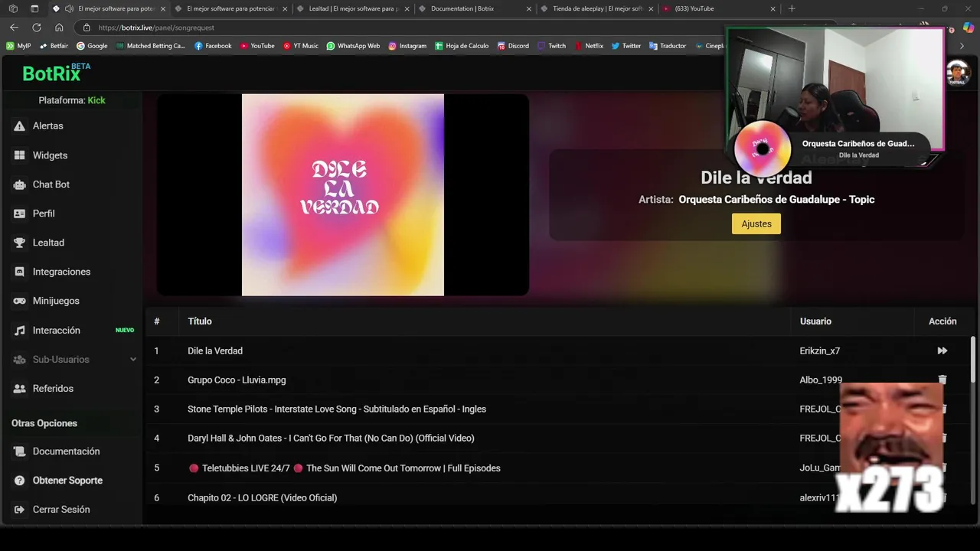Click the Título column header
This screenshot has width=980, height=551.
pos(200,321)
